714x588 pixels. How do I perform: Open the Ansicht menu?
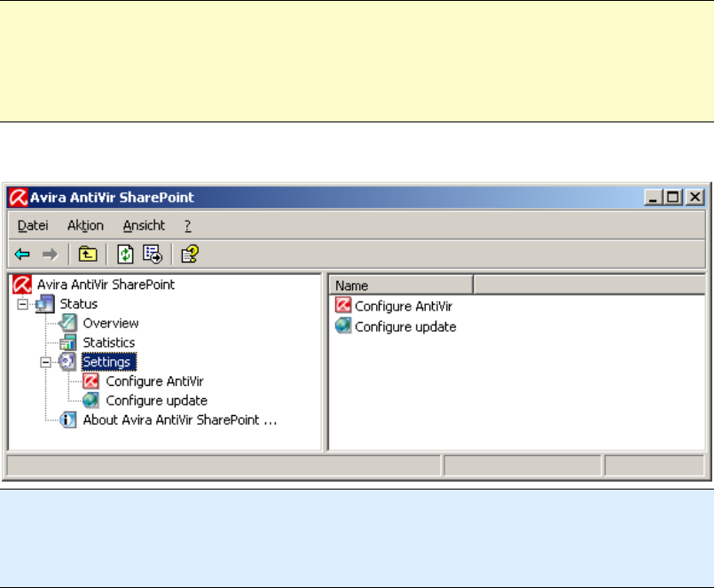(x=144, y=225)
